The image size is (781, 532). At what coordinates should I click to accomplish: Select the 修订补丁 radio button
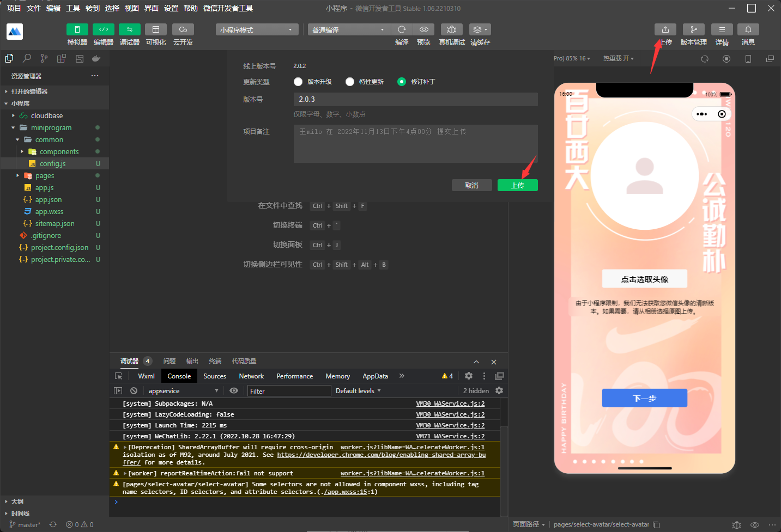click(402, 82)
